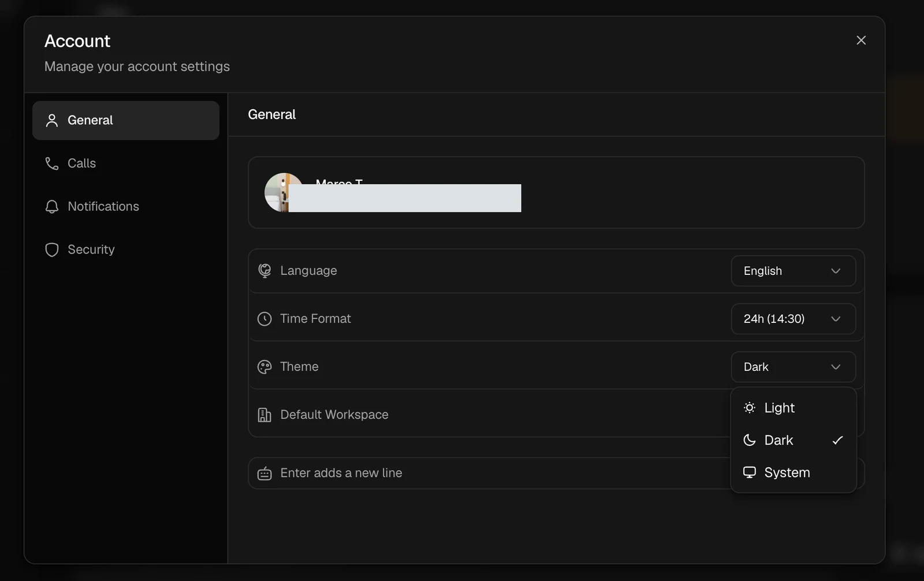Click the Account dialog title

(77, 41)
